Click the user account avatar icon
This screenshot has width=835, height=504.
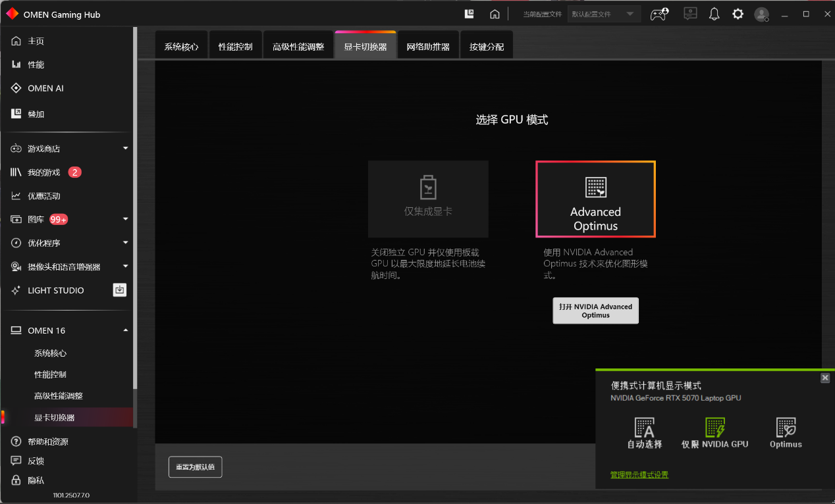coord(761,13)
